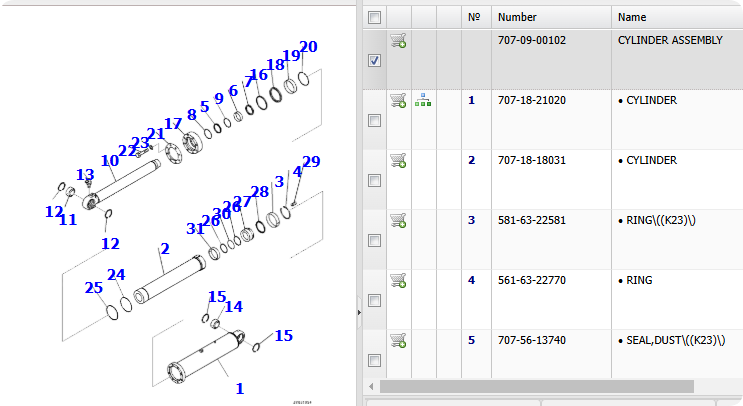743x406 pixels.
Task: Add RING 561-63-22770 to cart
Action: [398, 280]
